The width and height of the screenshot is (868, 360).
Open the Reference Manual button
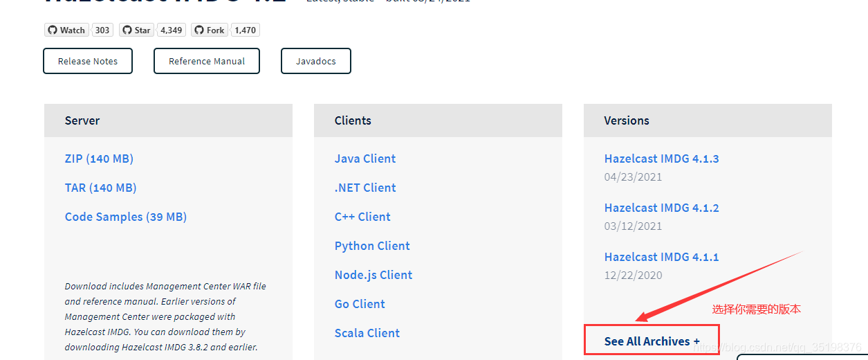pyautogui.click(x=207, y=61)
